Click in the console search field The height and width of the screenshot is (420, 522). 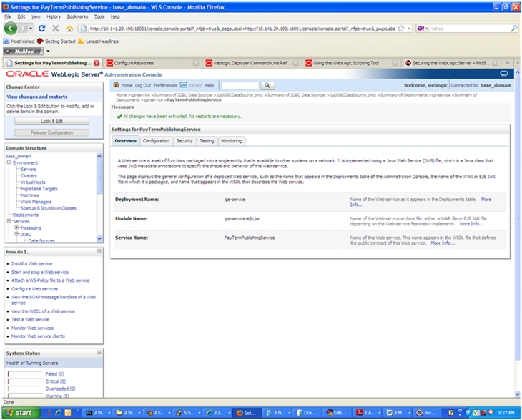(240, 85)
